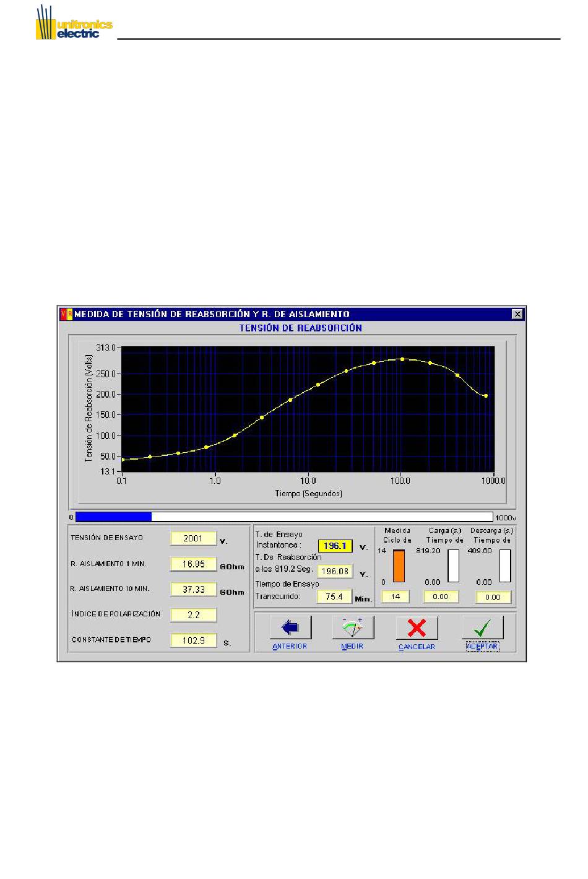Accept with the green checkmark button
Image resolution: width=588 pixels, height=879 pixels.
[x=482, y=628]
